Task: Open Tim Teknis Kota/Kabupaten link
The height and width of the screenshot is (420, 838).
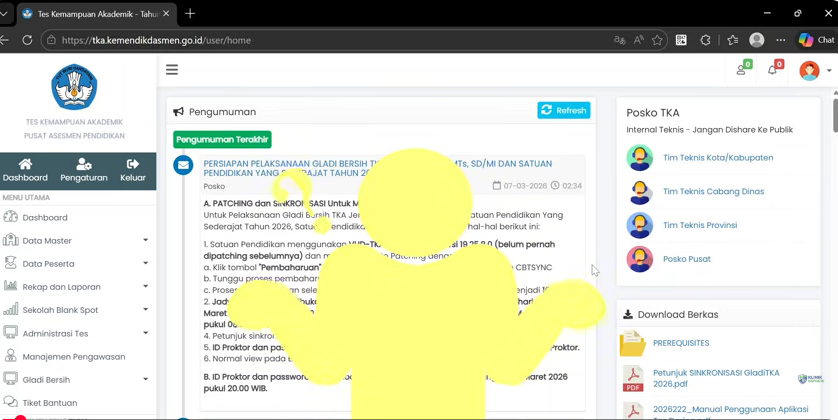Action: click(x=718, y=158)
